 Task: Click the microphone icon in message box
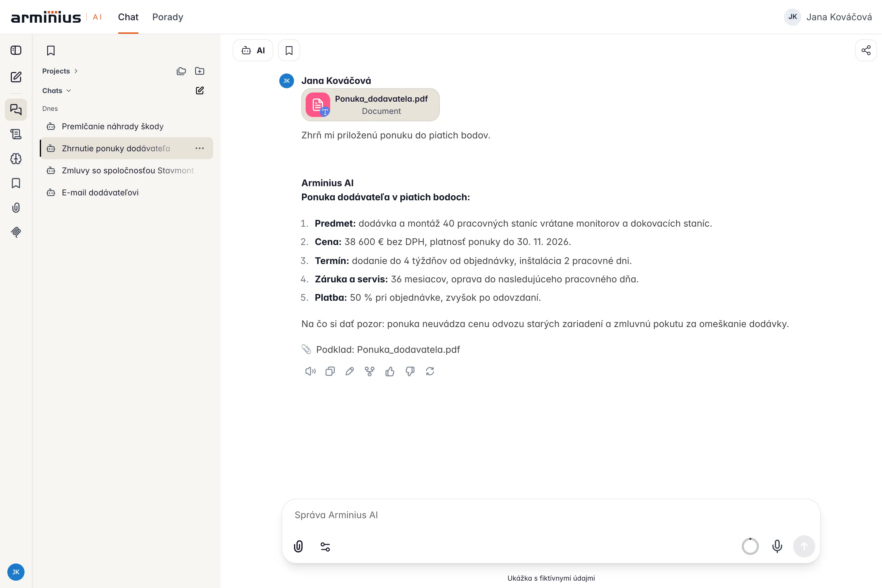tap(777, 546)
